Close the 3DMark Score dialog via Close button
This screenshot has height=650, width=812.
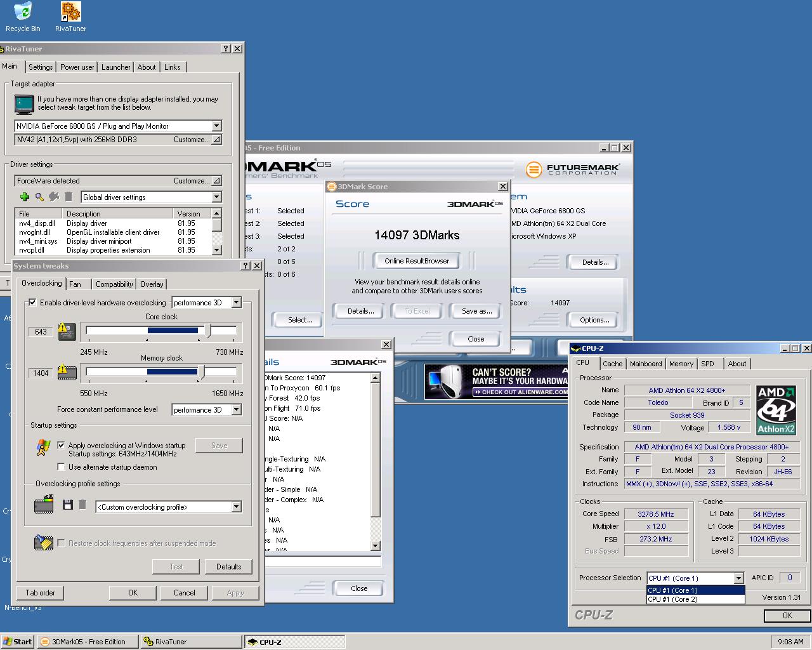(x=476, y=339)
